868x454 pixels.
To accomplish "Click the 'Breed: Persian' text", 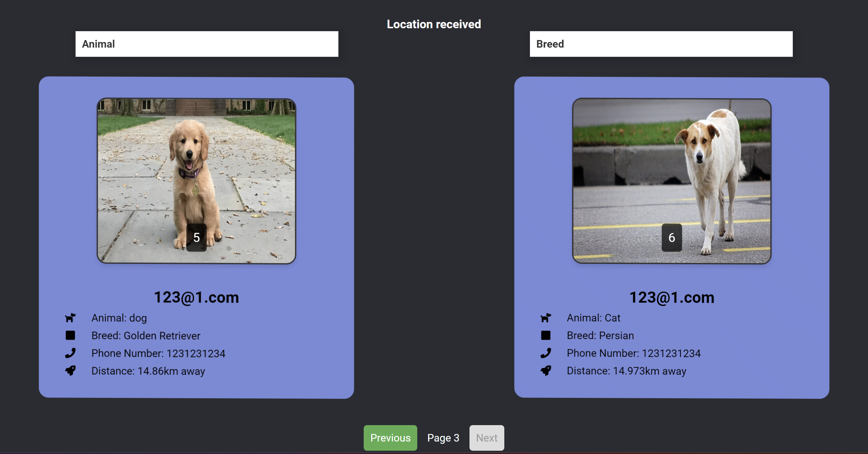I will pos(600,335).
